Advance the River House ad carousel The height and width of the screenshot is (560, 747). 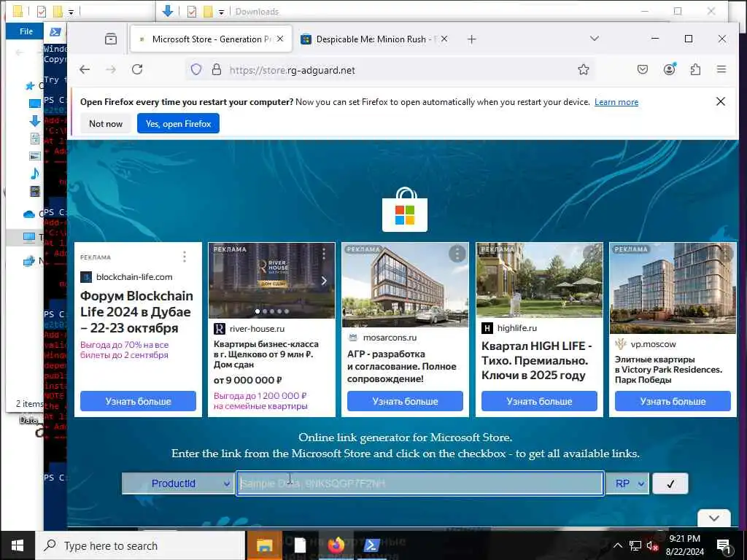324,281
